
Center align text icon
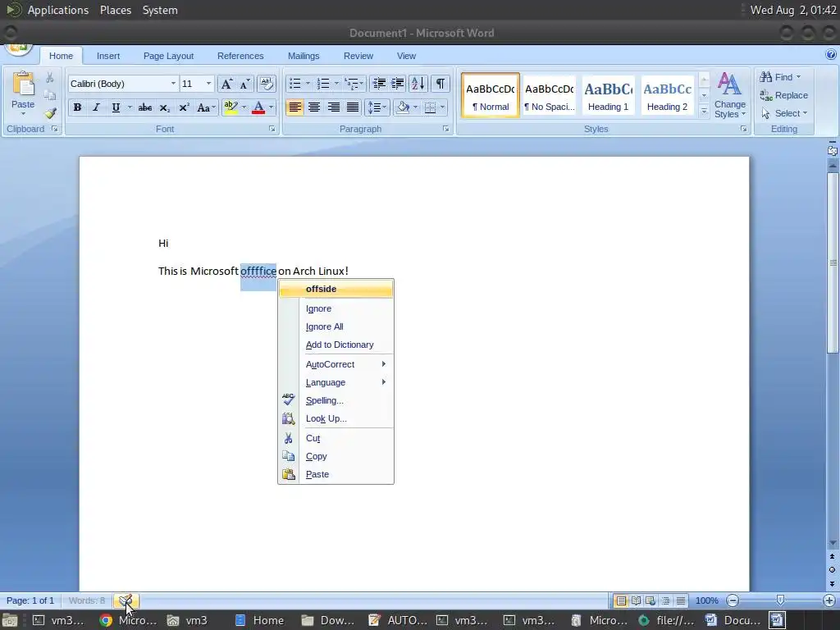pyautogui.click(x=314, y=107)
